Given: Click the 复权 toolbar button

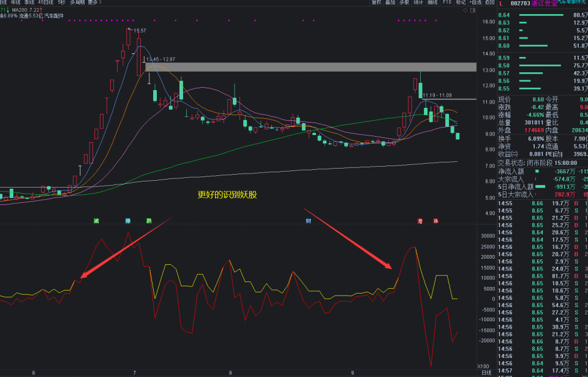Looking at the screenshot, I should tap(376, 2).
